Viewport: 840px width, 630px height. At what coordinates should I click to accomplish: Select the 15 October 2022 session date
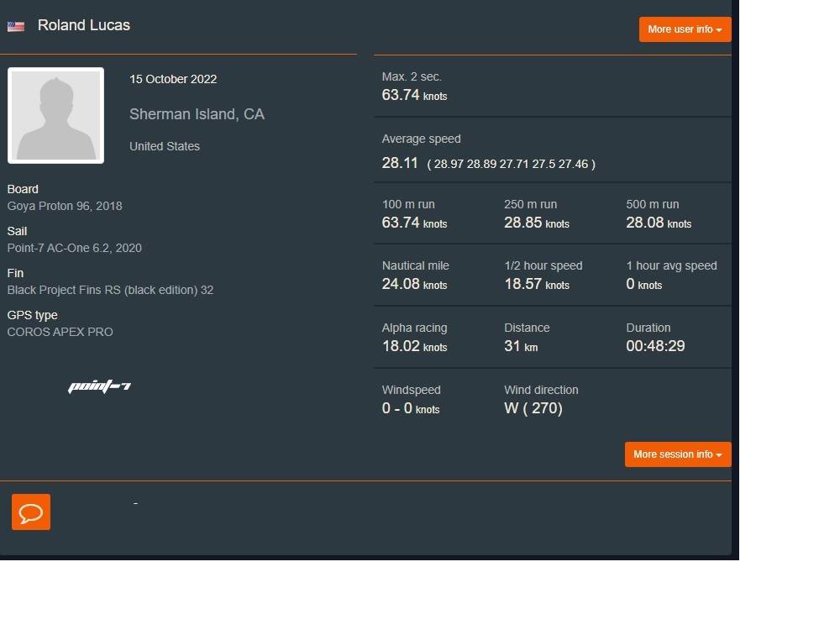[x=173, y=79]
